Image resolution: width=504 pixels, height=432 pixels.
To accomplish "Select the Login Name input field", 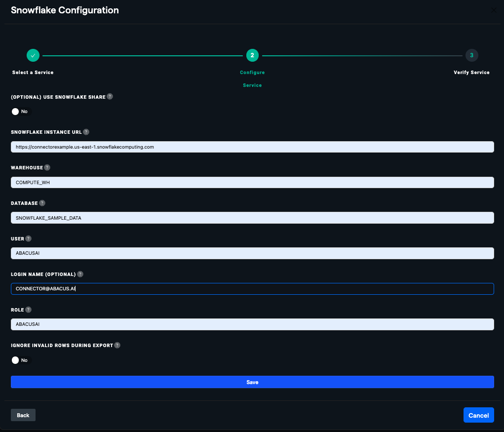I will 252,289.
